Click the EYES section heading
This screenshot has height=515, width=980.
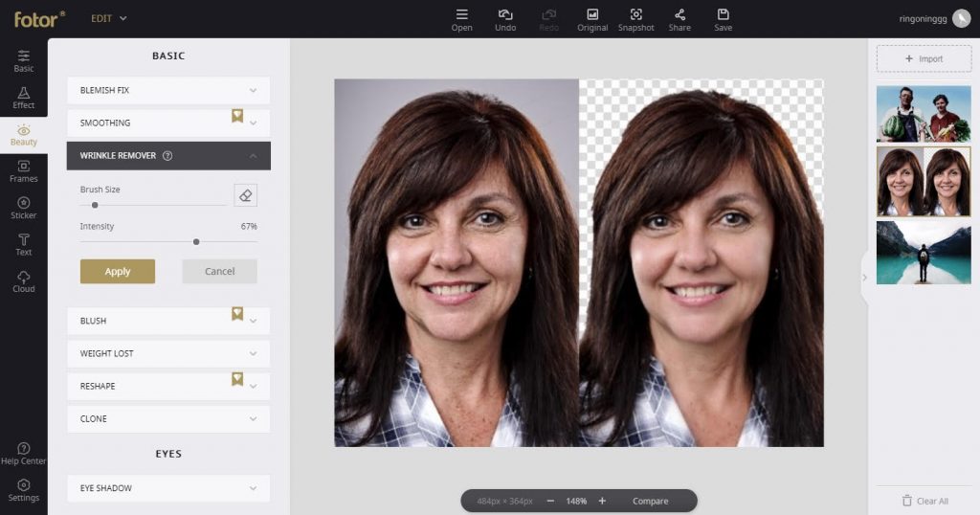point(168,454)
